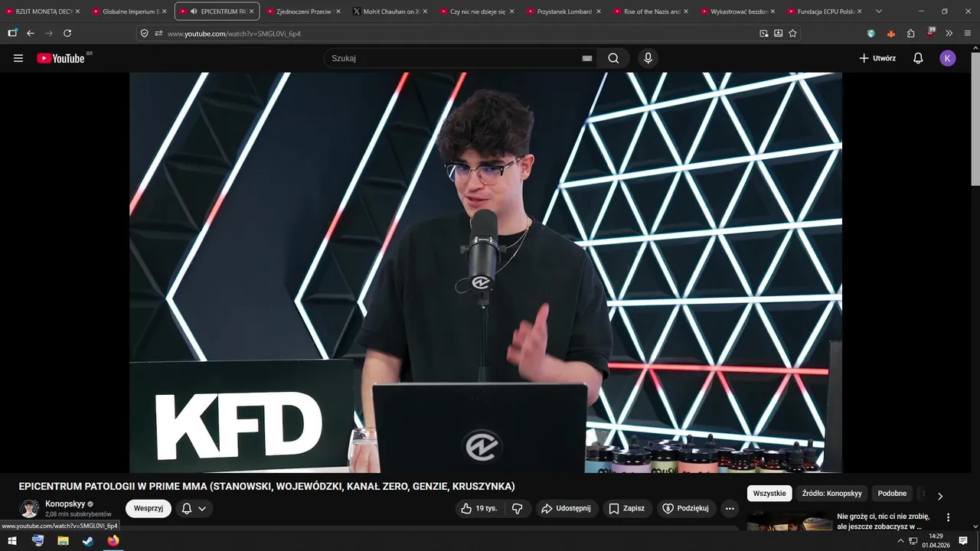Open File Explorer from taskbar
Screen dimensions: 980x551
[x=63, y=540]
